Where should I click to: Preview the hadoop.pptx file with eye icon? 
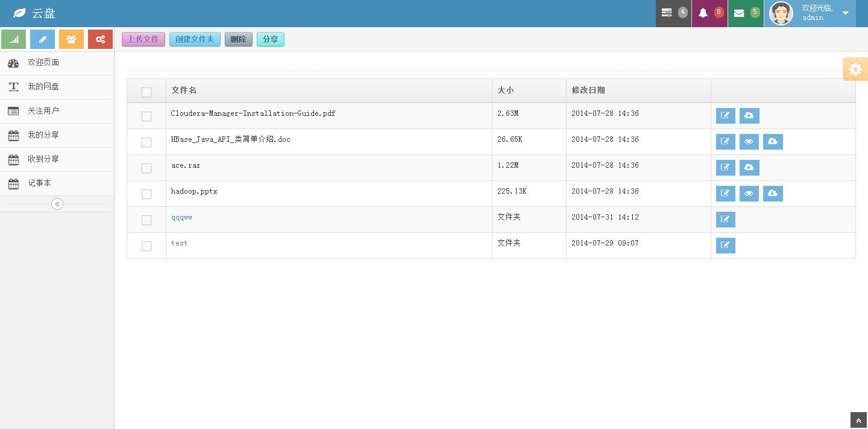coord(749,193)
